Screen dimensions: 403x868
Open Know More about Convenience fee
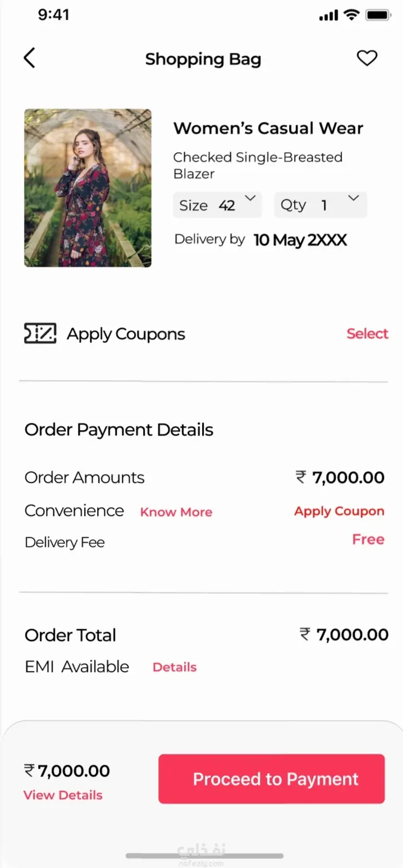(x=176, y=512)
